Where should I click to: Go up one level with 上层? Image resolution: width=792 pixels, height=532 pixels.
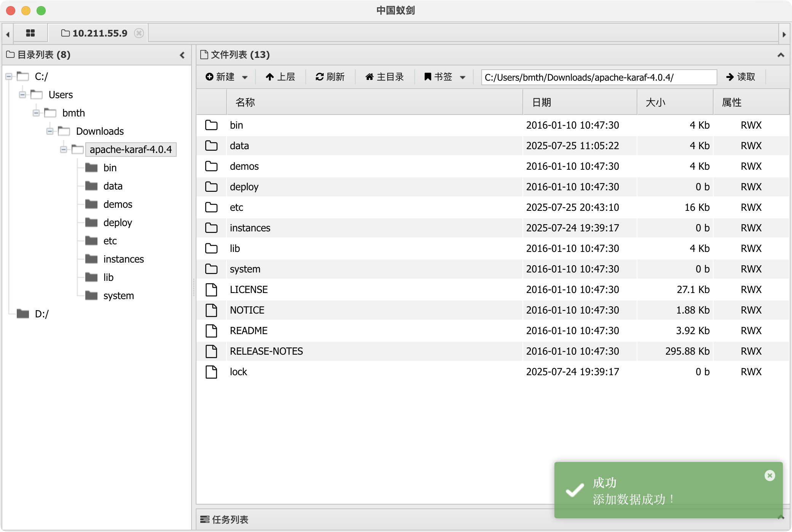pyautogui.click(x=280, y=77)
